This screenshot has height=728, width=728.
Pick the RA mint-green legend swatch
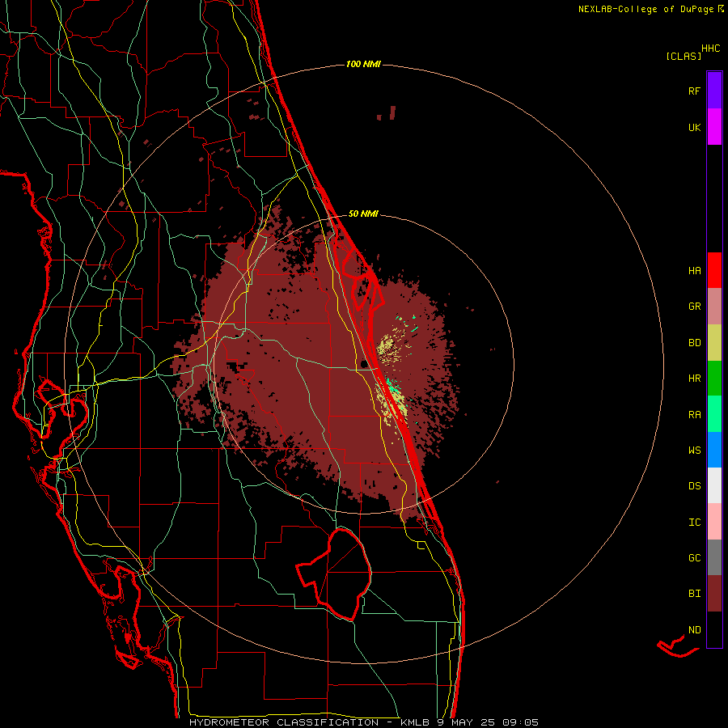pyautogui.click(x=714, y=414)
